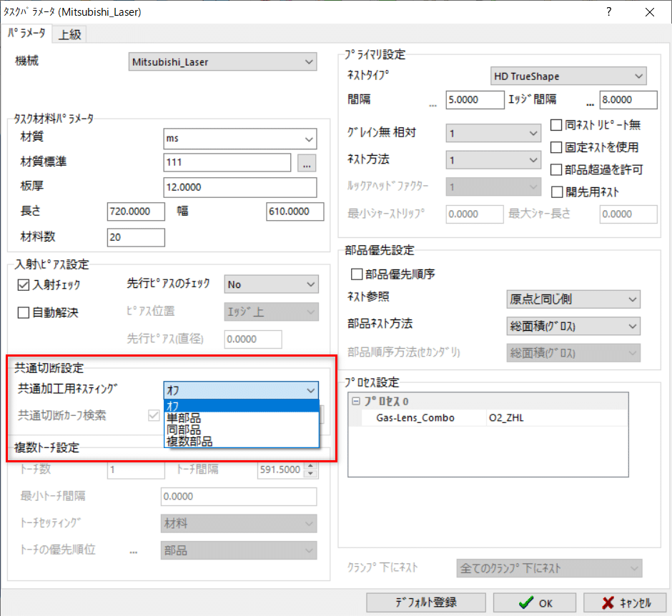Image resolution: width=672 pixels, height=616 pixels.
Task: Open the ネスト参照 dropdown
Action: pos(573,299)
